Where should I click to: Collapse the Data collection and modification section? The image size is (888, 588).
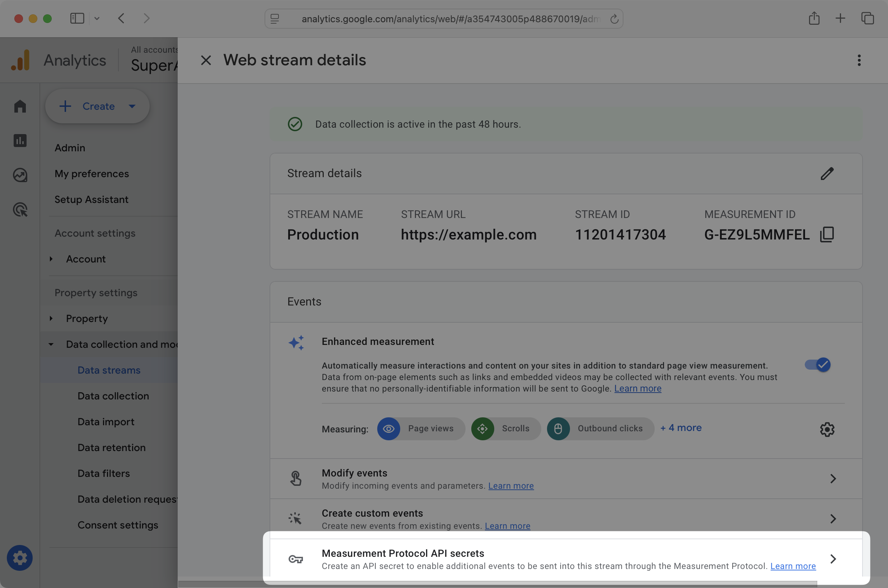click(51, 344)
